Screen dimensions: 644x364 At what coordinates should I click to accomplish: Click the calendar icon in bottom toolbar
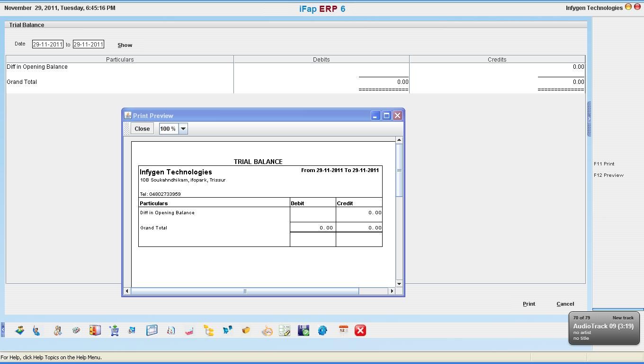pos(343,330)
